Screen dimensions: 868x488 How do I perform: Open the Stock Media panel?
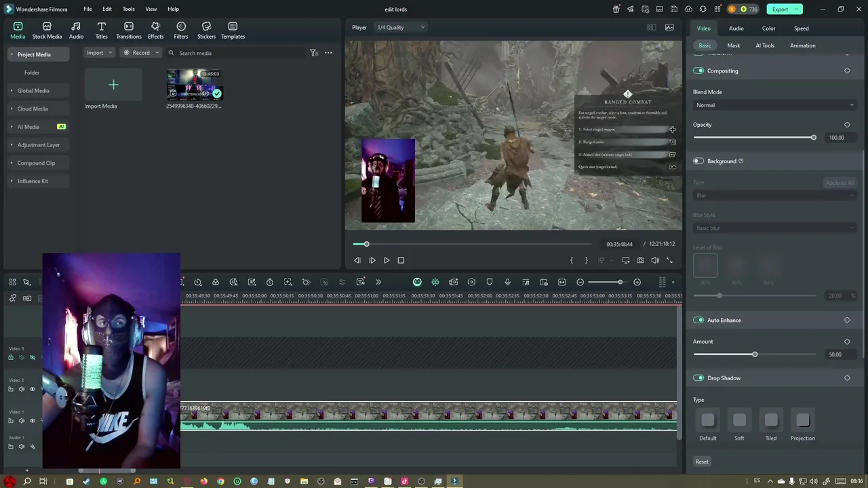[x=47, y=30]
